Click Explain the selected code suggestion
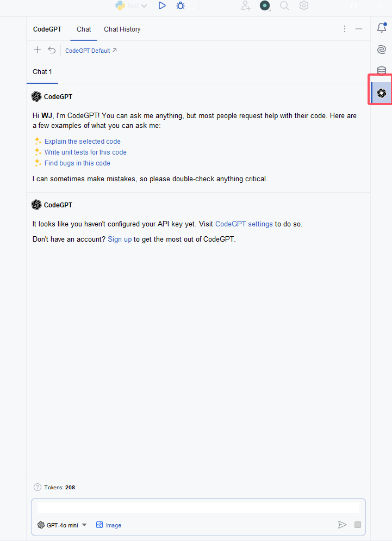Viewport: 392px width, 541px height. click(x=83, y=141)
